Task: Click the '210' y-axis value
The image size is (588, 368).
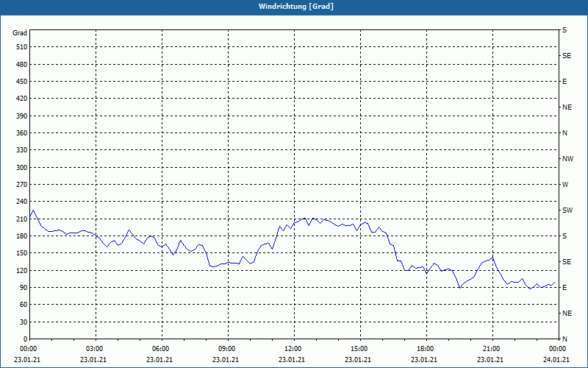Action: click(x=22, y=219)
